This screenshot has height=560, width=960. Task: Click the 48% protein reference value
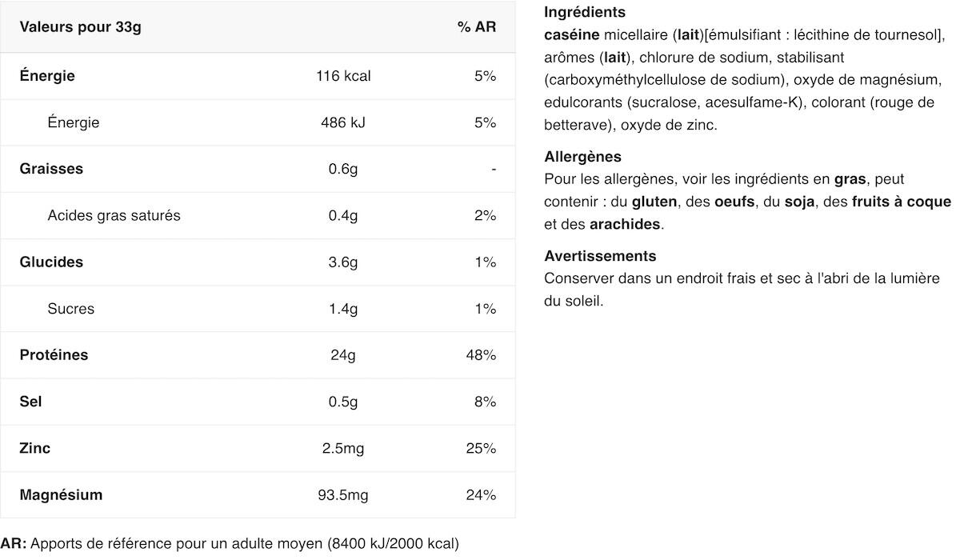[x=482, y=354]
